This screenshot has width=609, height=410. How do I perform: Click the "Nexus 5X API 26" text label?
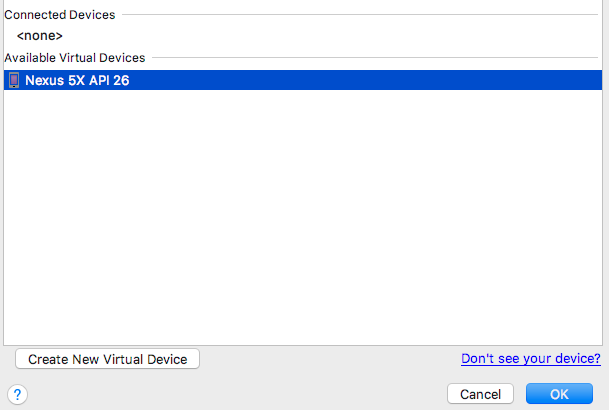pyautogui.click(x=77, y=80)
